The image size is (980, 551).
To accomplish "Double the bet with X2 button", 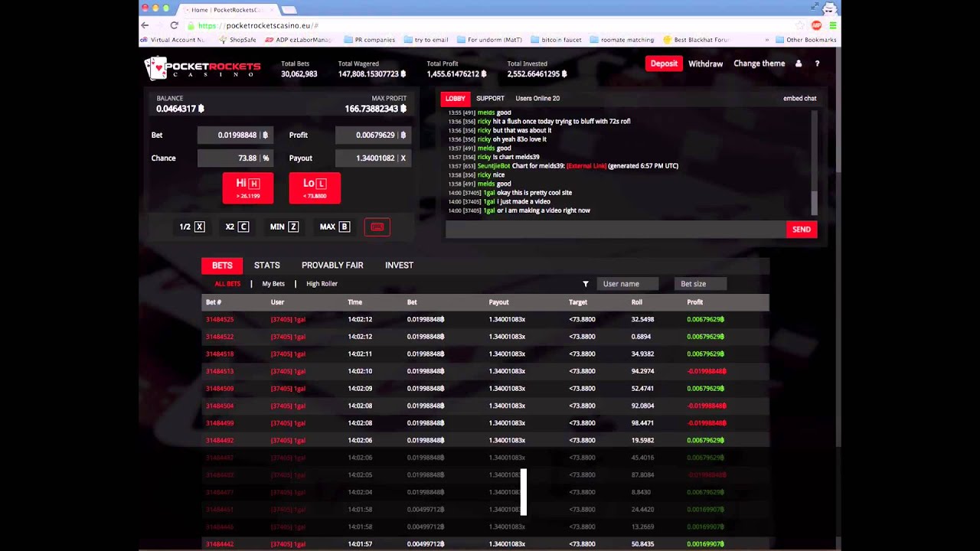I will coord(237,227).
